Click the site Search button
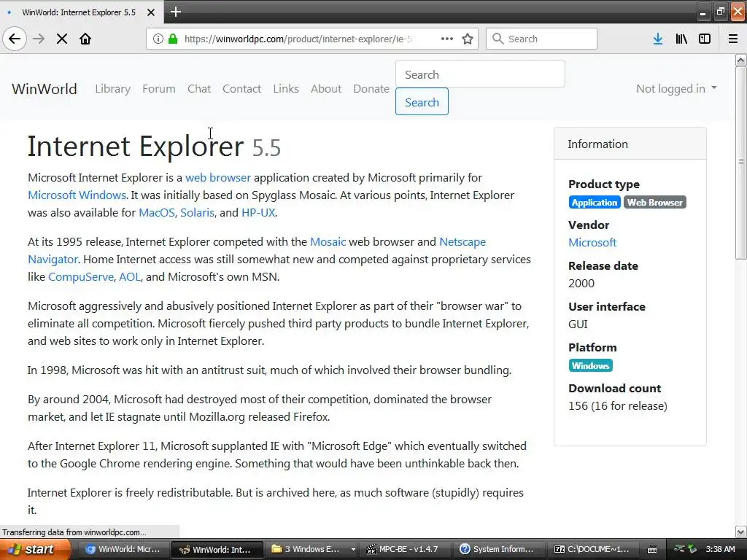747x560 pixels. point(422,101)
